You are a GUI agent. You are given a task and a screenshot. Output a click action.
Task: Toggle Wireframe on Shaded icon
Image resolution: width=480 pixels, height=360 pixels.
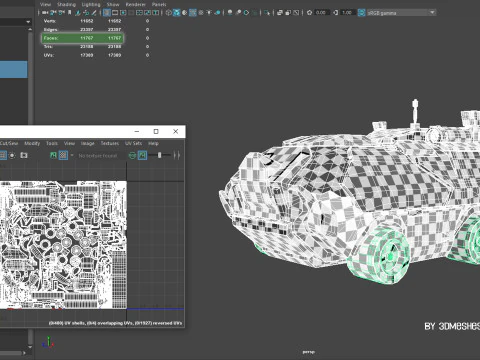pyautogui.click(x=193, y=13)
